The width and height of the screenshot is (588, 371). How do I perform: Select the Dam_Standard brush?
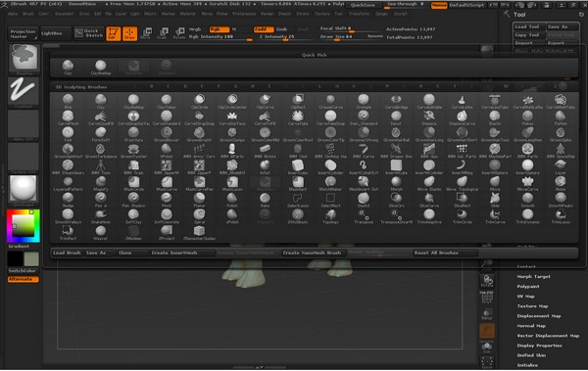tap(364, 117)
